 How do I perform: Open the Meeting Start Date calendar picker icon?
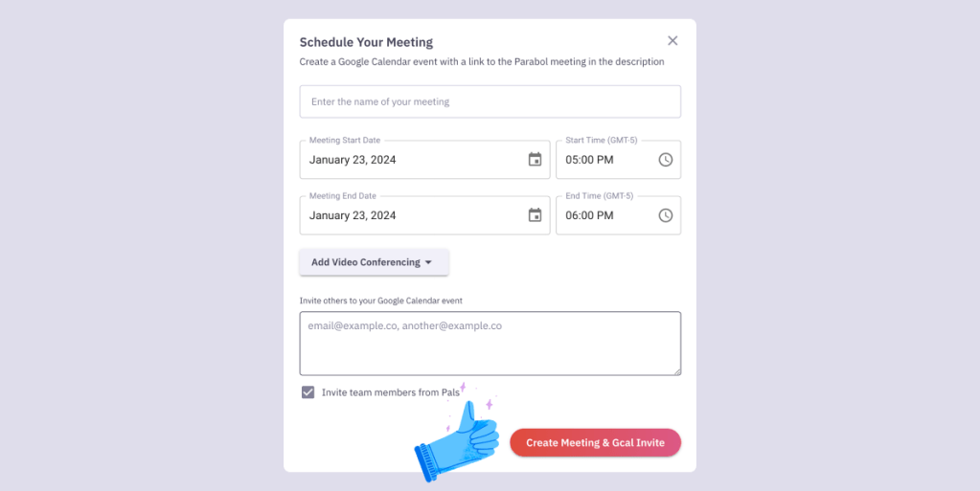(x=535, y=160)
